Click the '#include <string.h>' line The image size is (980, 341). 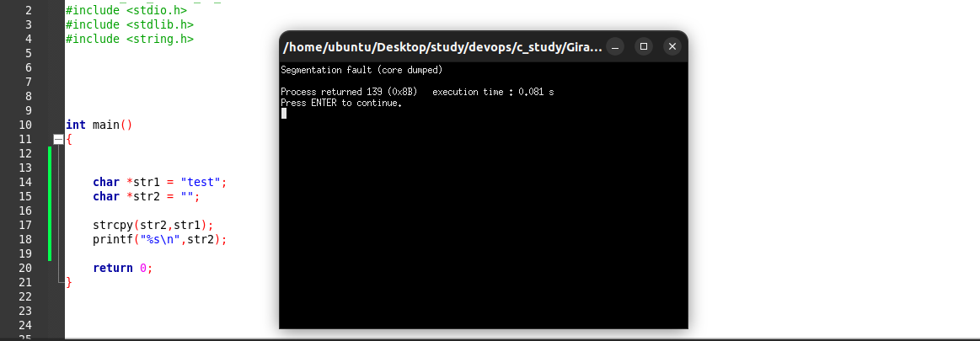130,39
